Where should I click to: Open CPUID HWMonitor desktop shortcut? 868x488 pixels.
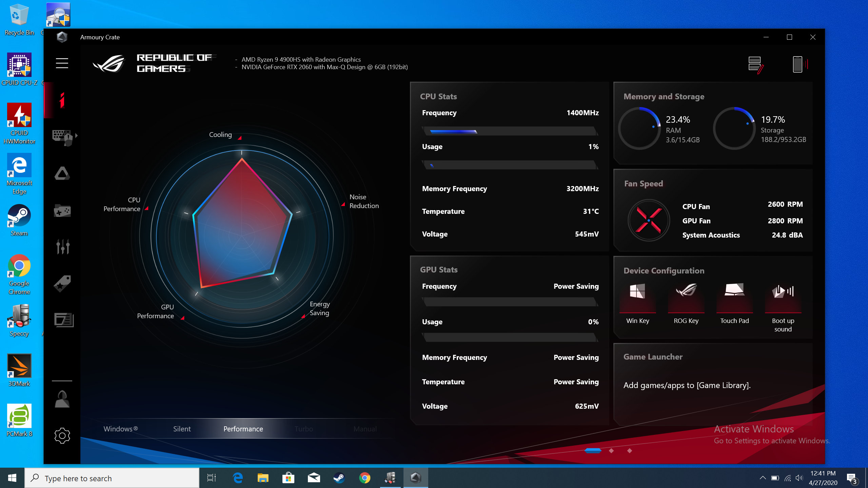19,124
